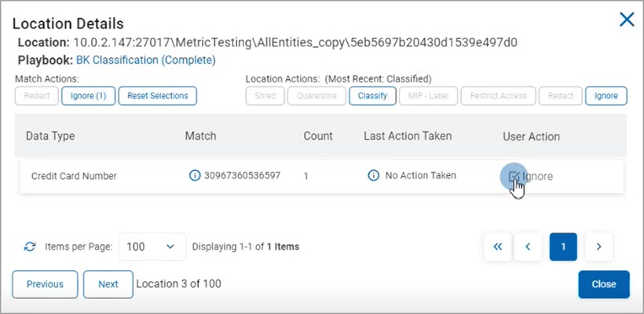Go to previous page with left chevron

[528, 246]
